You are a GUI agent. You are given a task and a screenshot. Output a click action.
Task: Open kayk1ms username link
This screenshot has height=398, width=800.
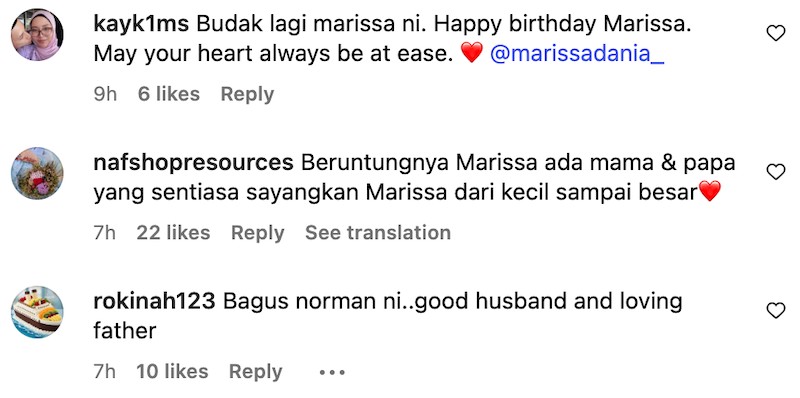[141, 24]
